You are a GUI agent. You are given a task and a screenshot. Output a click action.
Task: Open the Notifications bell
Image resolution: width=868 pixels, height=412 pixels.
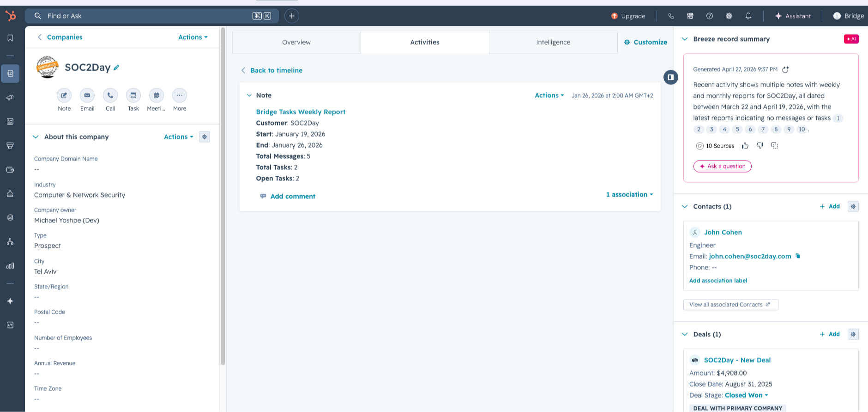pos(748,16)
